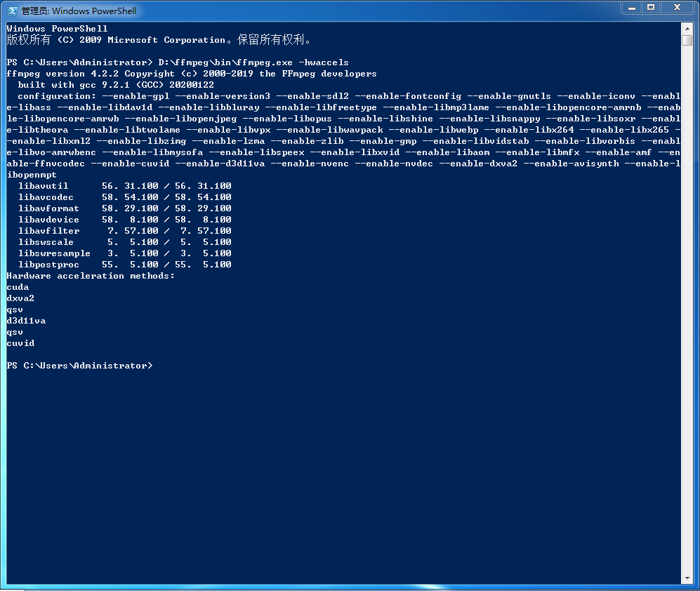Screen dimensions: 700x591
Task: Click the "libavcodec" version line
Action: pos(124,197)
